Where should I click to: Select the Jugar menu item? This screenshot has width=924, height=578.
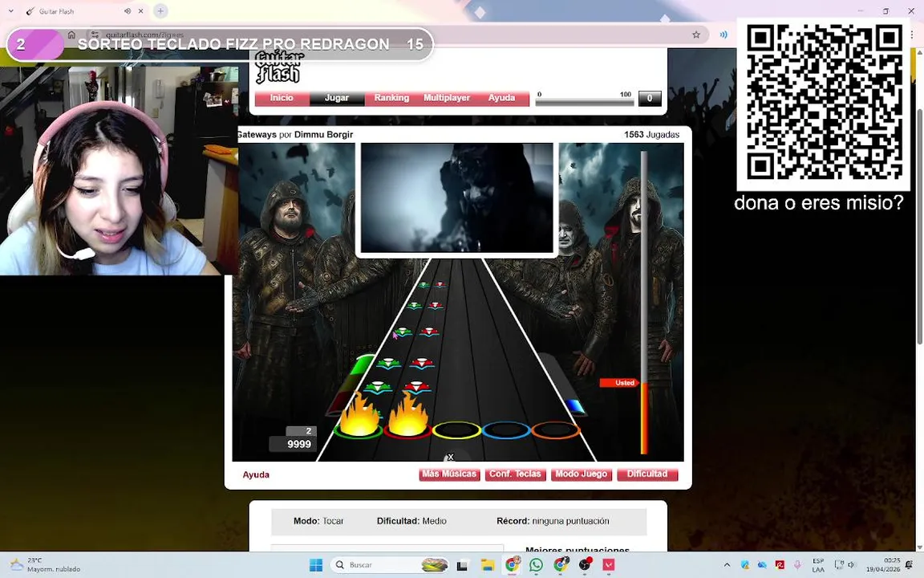[337, 99]
